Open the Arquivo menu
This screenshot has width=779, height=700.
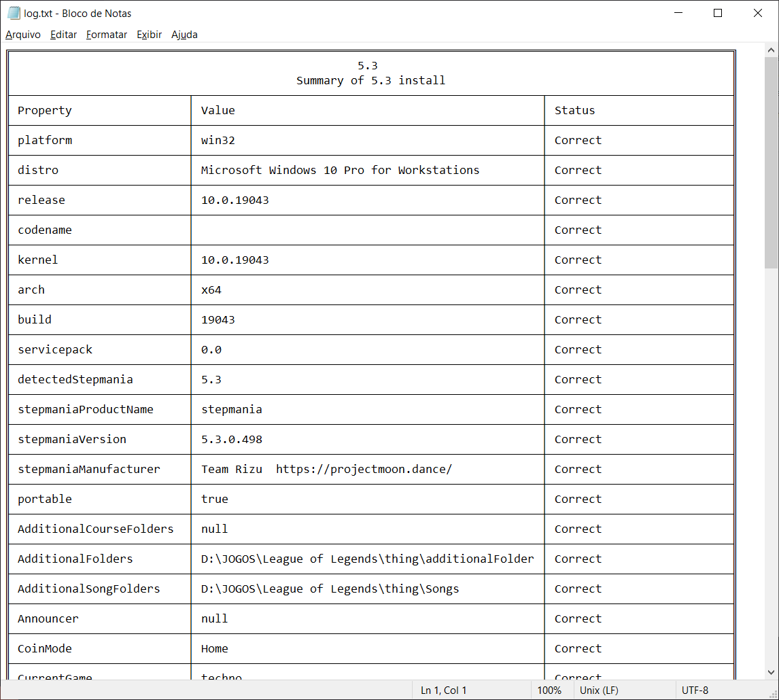click(x=23, y=35)
